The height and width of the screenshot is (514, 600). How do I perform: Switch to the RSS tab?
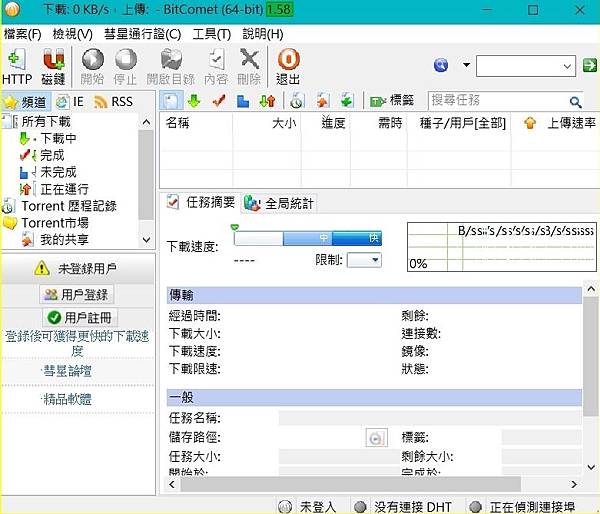click(114, 102)
